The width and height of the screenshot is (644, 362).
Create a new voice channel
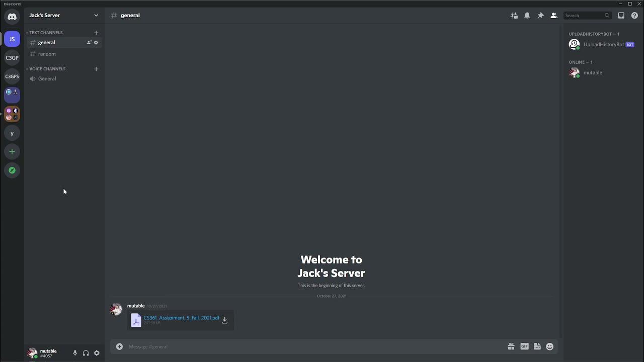click(96, 69)
